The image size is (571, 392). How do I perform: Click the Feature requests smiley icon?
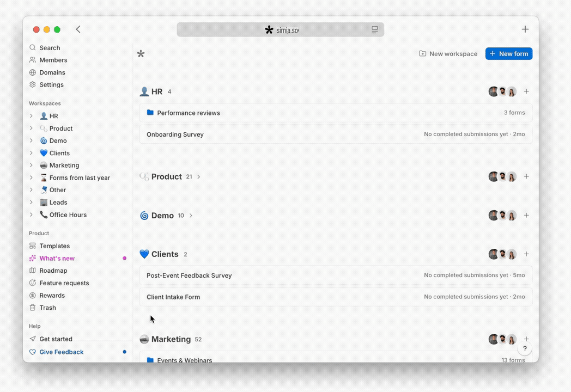tap(32, 283)
